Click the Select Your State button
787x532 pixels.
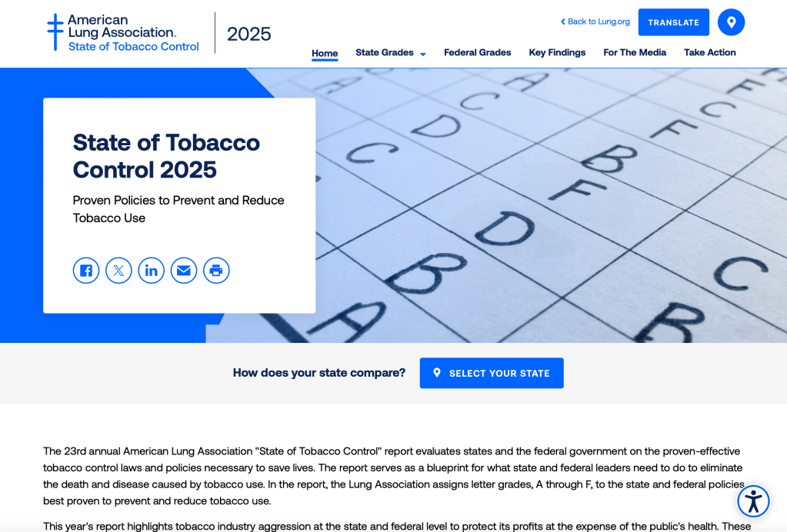(x=492, y=373)
